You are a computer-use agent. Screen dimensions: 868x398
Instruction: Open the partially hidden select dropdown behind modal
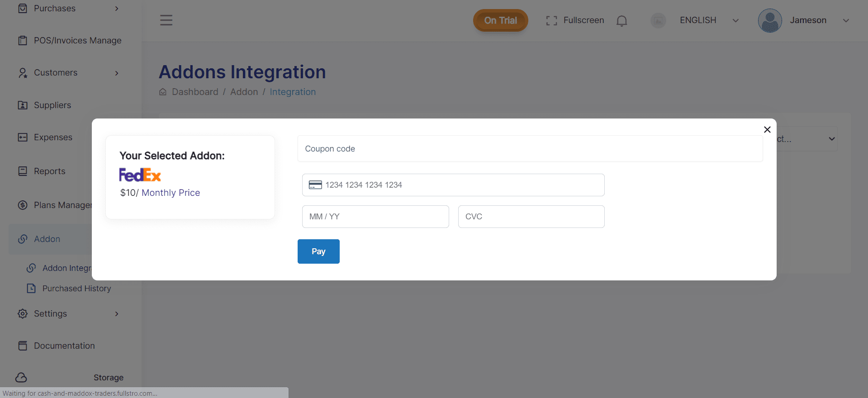pos(807,139)
